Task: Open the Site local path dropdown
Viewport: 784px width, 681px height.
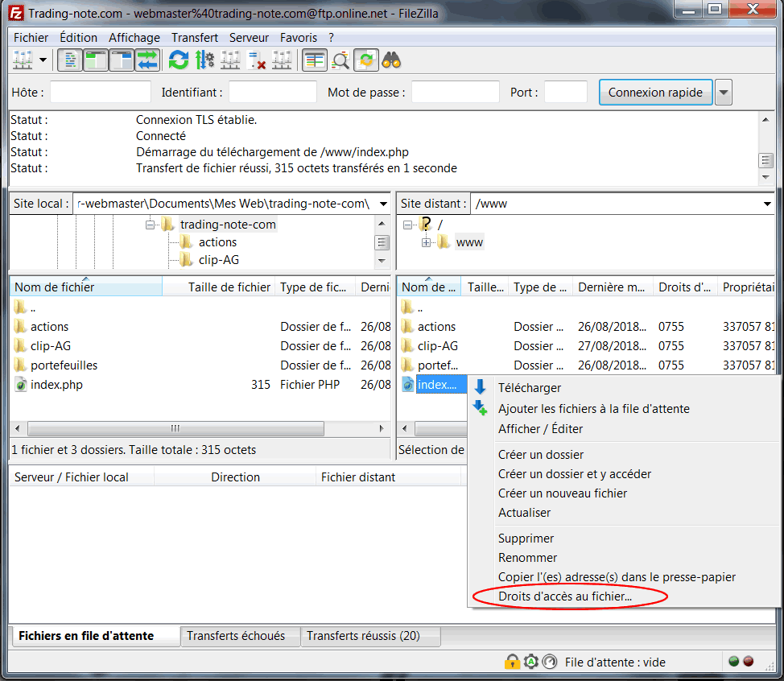Action: pyautogui.click(x=383, y=204)
